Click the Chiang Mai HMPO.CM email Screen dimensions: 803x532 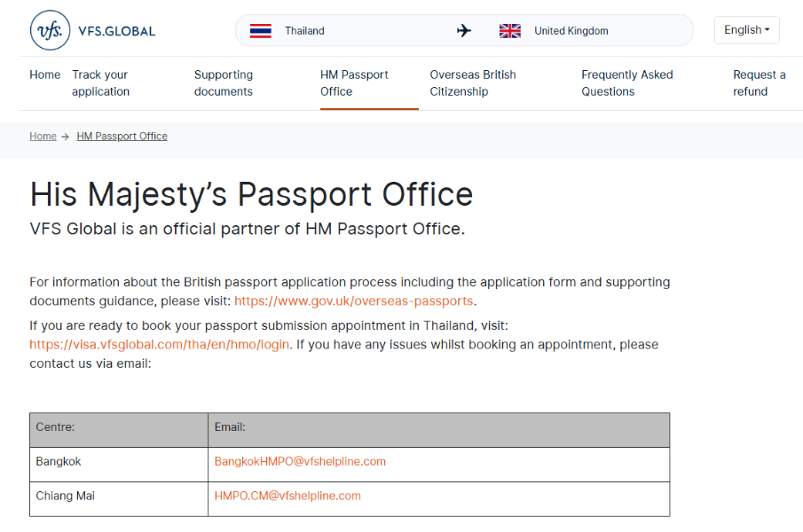pos(287,497)
